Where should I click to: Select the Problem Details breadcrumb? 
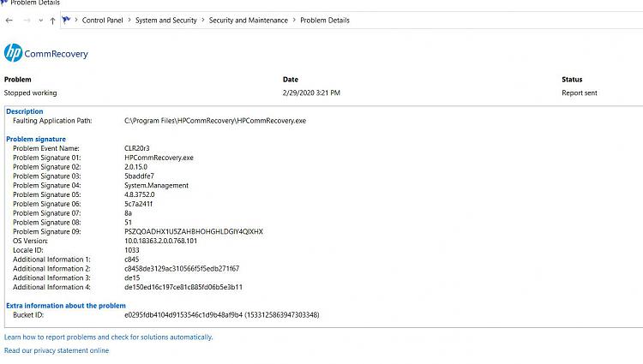[325, 20]
